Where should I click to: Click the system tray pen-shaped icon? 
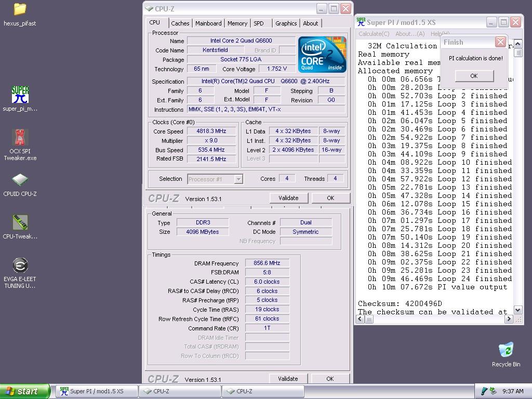click(x=484, y=391)
